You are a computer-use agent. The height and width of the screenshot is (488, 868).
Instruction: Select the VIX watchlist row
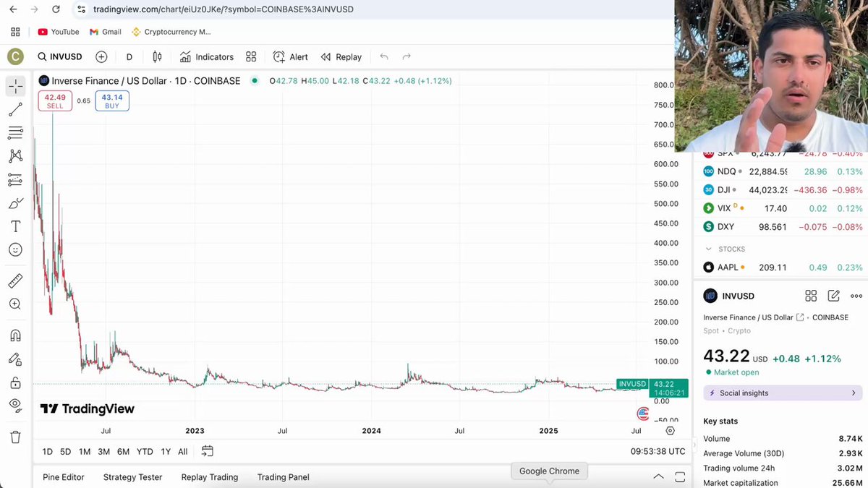coord(783,208)
